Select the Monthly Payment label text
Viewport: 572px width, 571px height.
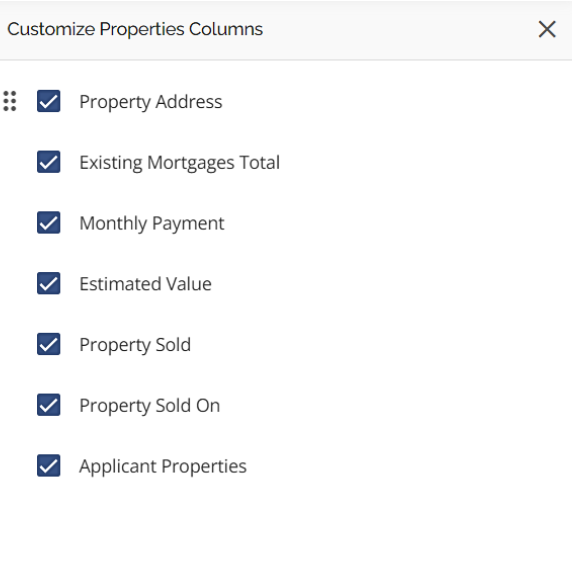152,223
